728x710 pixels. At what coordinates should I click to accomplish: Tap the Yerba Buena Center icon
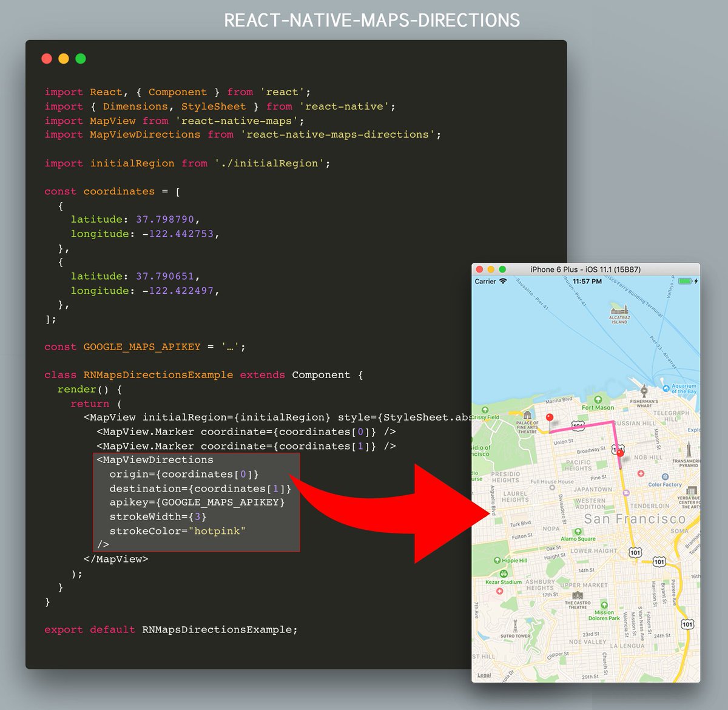point(692,490)
